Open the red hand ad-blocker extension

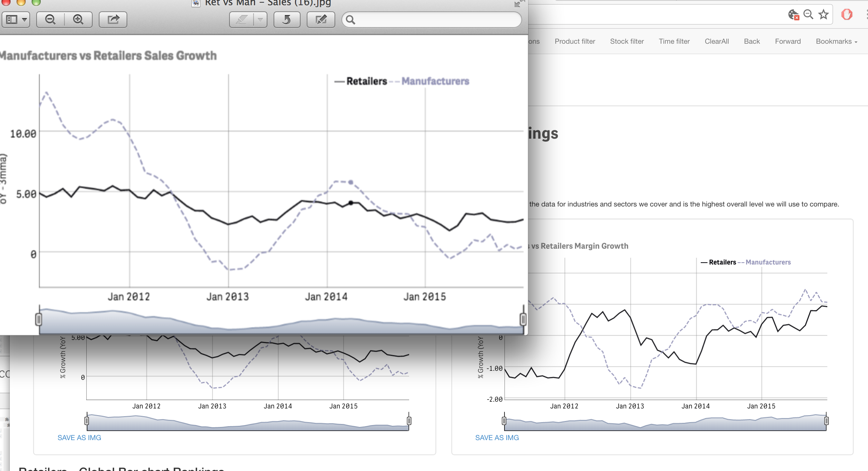(x=847, y=15)
